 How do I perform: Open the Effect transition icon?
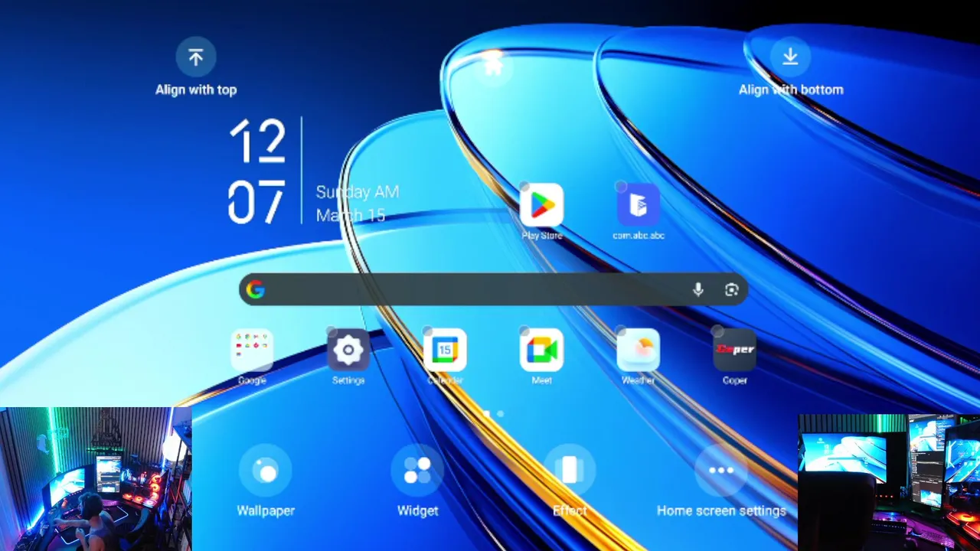pyautogui.click(x=569, y=471)
